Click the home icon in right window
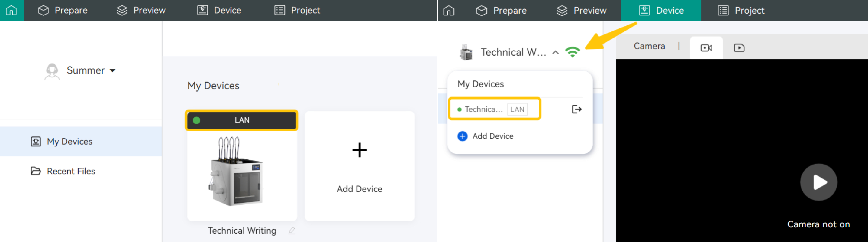This screenshot has height=242, width=868. coord(448,11)
